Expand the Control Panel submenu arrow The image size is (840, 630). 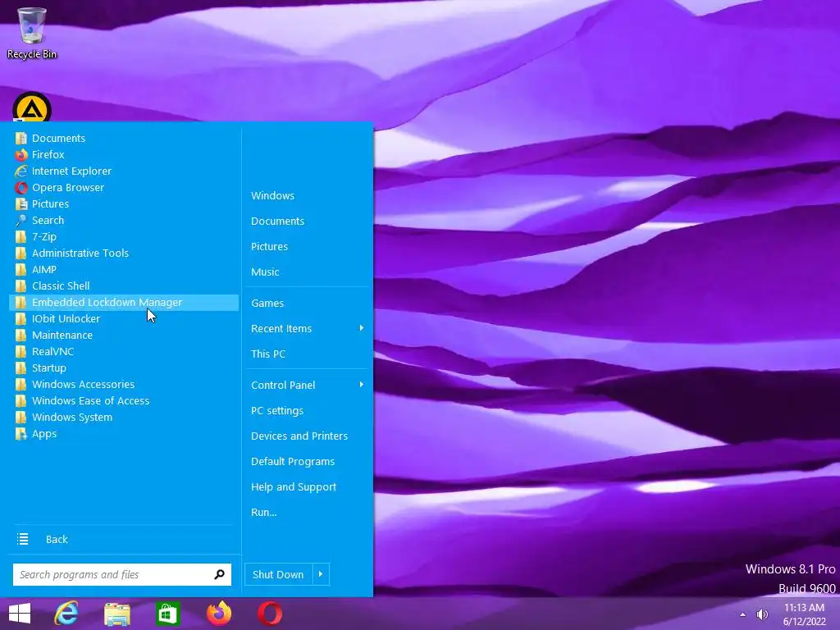[x=362, y=385]
